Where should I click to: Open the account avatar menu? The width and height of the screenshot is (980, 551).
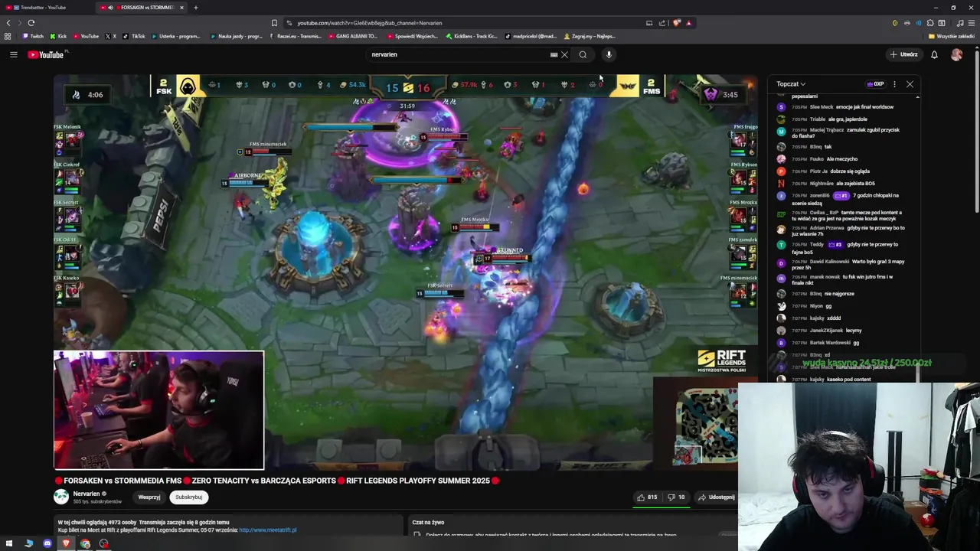[x=956, y=54]
